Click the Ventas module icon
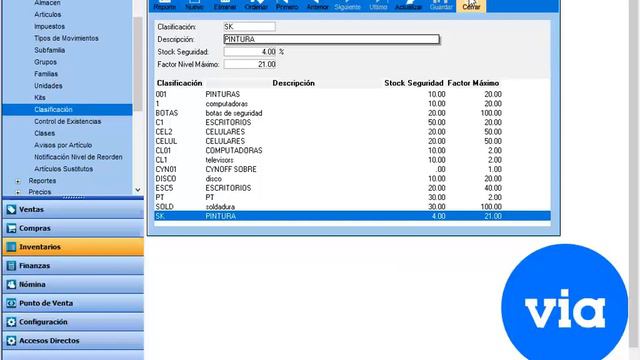The image size is (640, 360). (x=11, y=209)
